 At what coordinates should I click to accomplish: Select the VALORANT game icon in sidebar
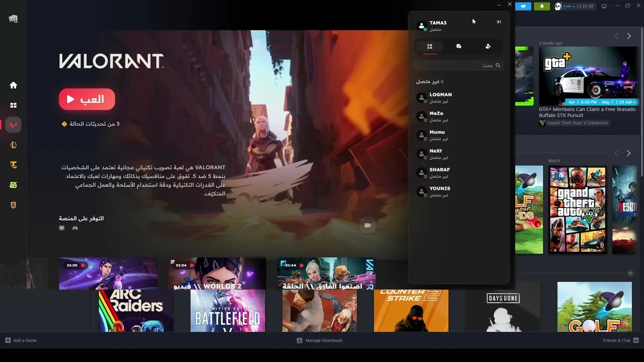pos(14,125)
